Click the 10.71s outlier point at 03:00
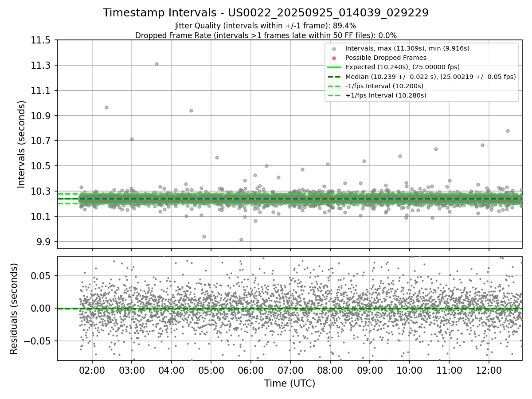Screen dimensions: 532x399 pyautogui.click(x=132, y=139)
